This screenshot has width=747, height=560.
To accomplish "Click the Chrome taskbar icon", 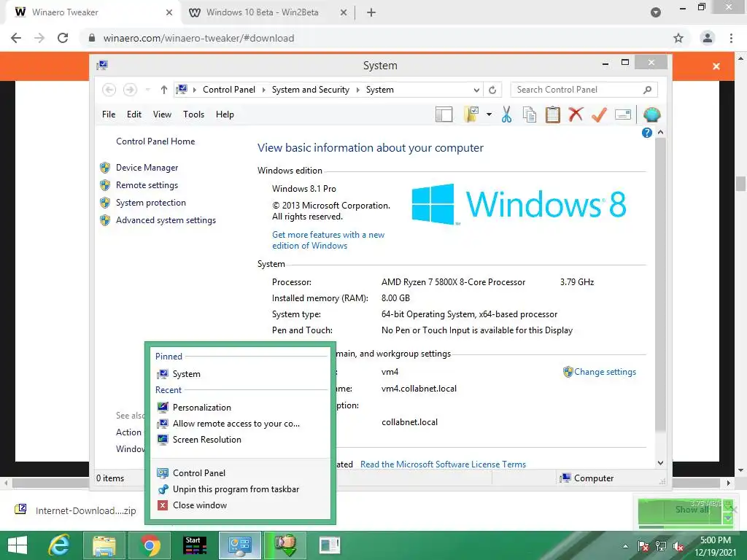I will 150,545.
